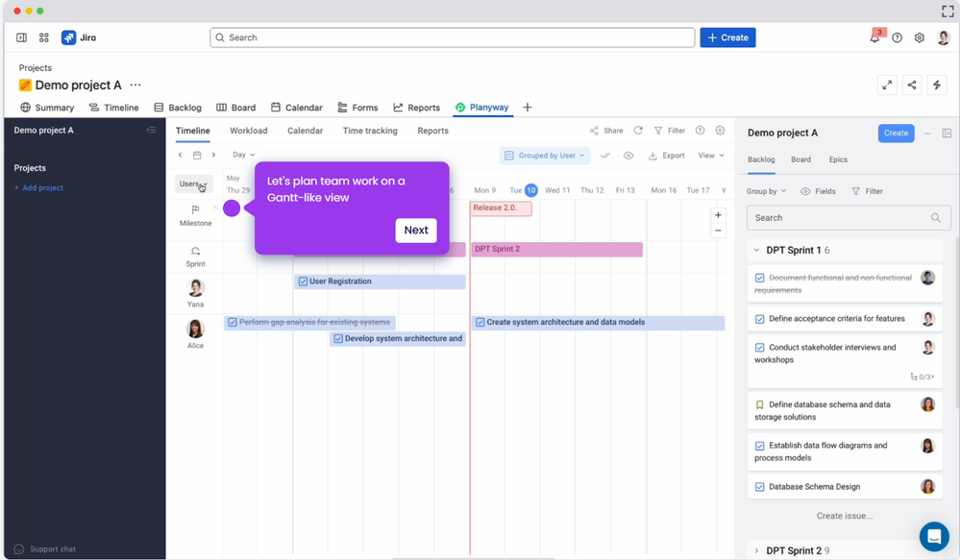
Task: Toggle checkbox for Define acceptance criteria
Action: 760,319
